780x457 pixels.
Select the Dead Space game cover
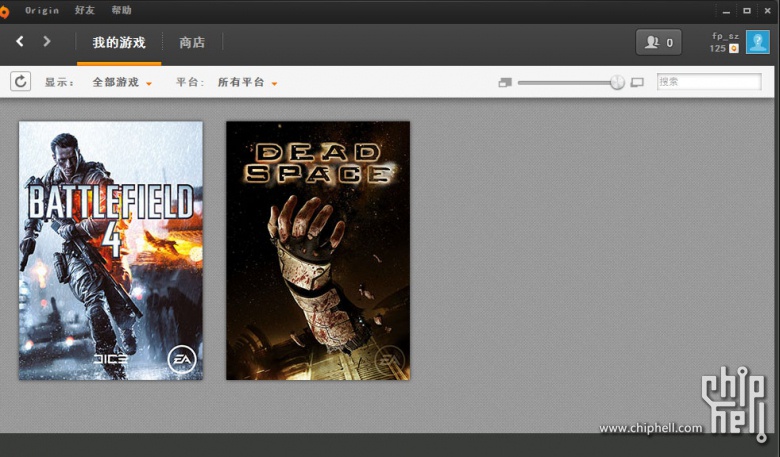point(318,251)
